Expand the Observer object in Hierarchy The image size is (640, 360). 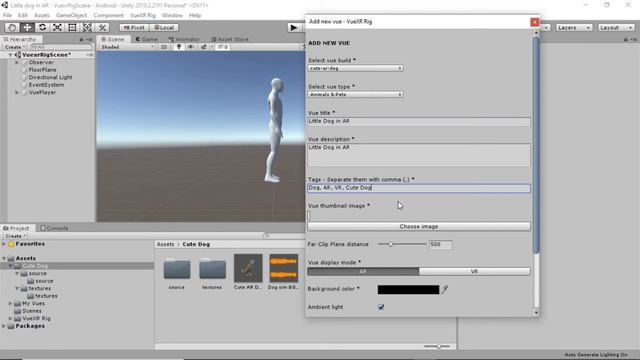(17, 62)
